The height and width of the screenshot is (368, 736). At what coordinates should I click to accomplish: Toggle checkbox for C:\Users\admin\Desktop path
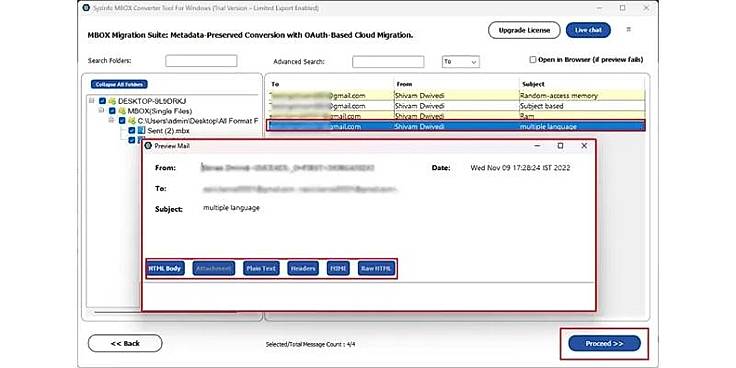pos(122,121)
